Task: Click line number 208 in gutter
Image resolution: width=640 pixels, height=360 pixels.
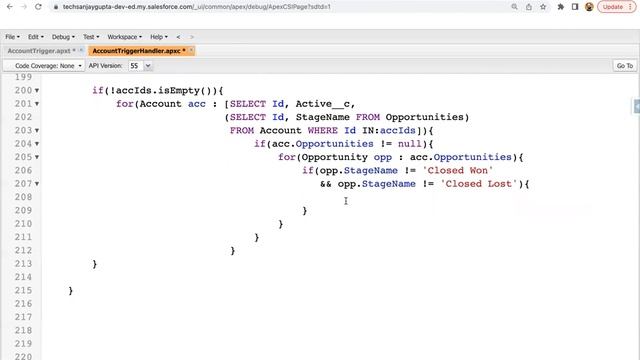Action: point(23,197)
